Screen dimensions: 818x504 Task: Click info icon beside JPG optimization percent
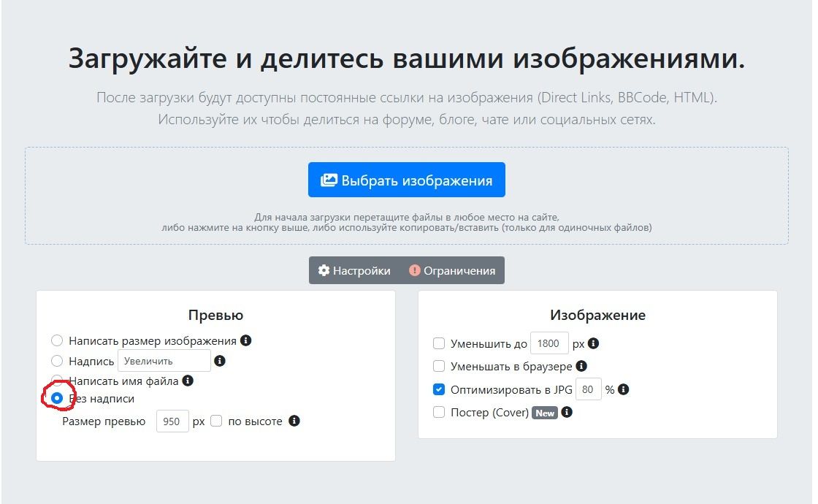623,390
